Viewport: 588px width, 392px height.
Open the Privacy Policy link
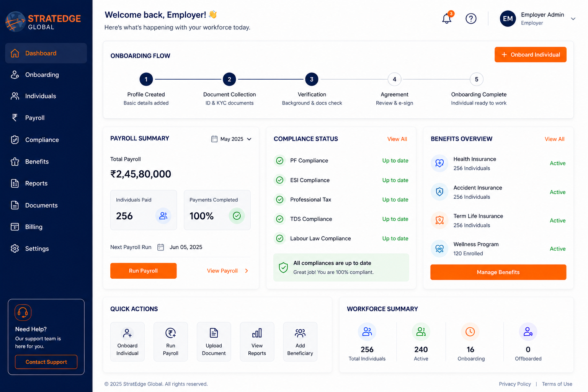pyautogui.click(x=514, y=384)
